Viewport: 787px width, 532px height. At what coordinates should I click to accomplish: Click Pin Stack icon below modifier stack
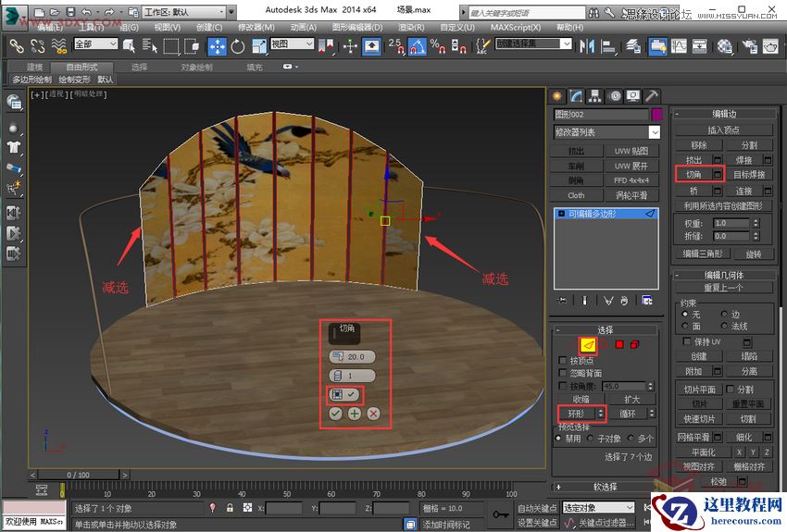click(562, 300)
